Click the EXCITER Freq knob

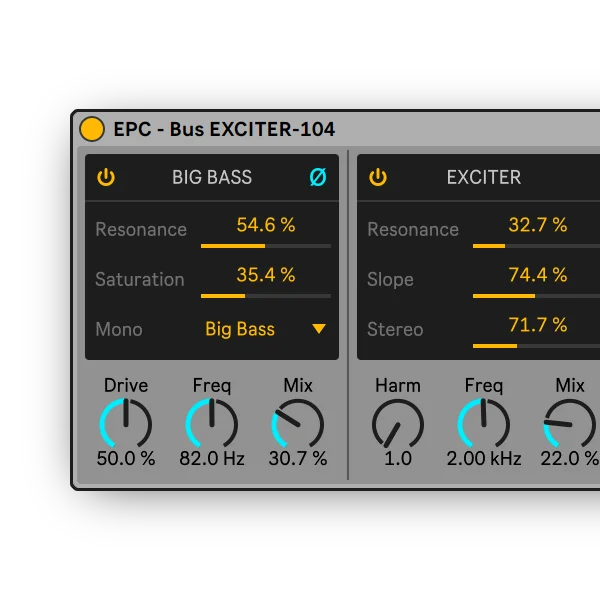484,423
